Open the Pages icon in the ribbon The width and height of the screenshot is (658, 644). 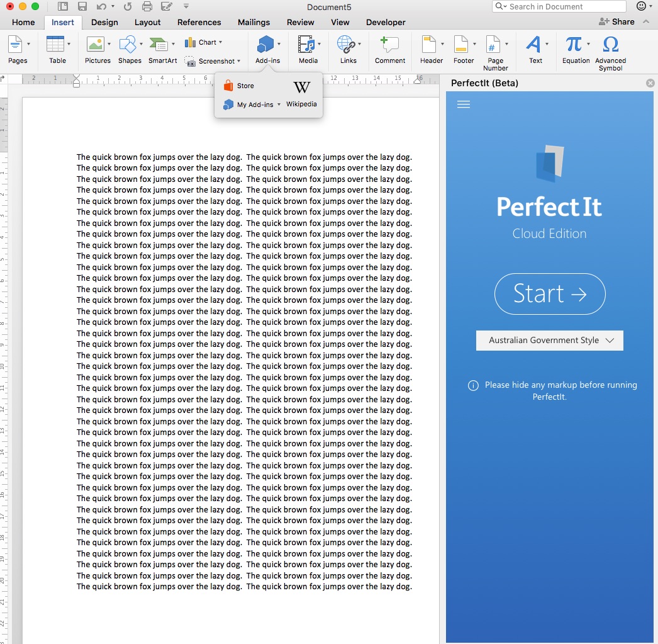tap(15, 44)
